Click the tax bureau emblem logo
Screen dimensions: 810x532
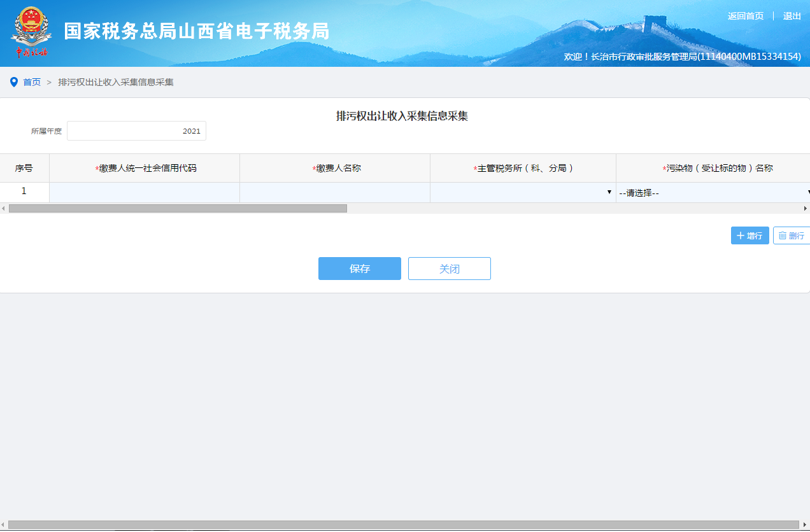pos(31,32)
